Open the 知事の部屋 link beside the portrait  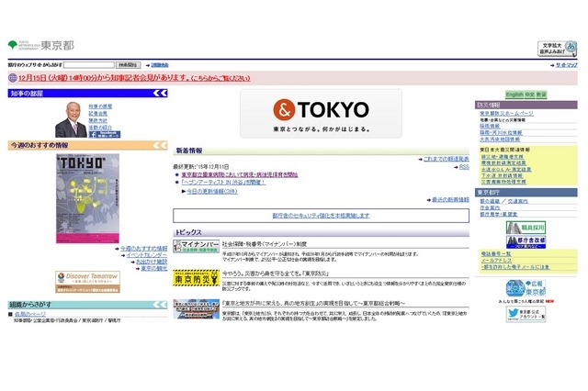100,106
